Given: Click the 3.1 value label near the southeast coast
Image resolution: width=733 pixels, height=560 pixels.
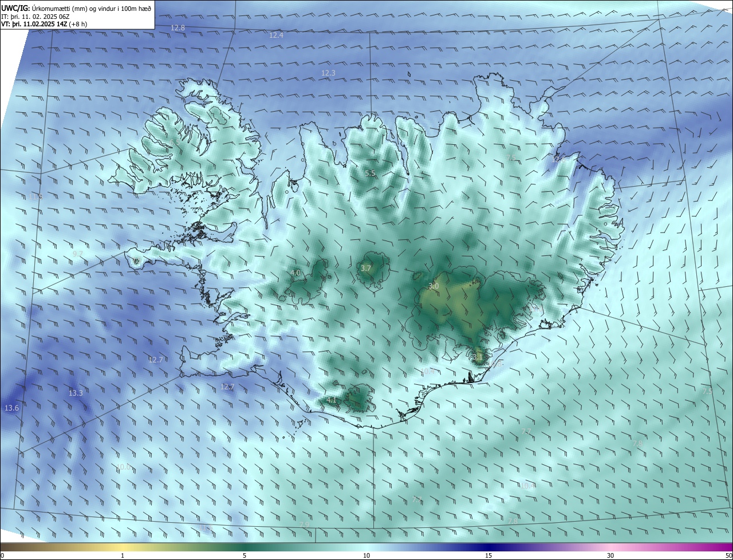Looking at the screenshot, I should [x=478, y=357].
